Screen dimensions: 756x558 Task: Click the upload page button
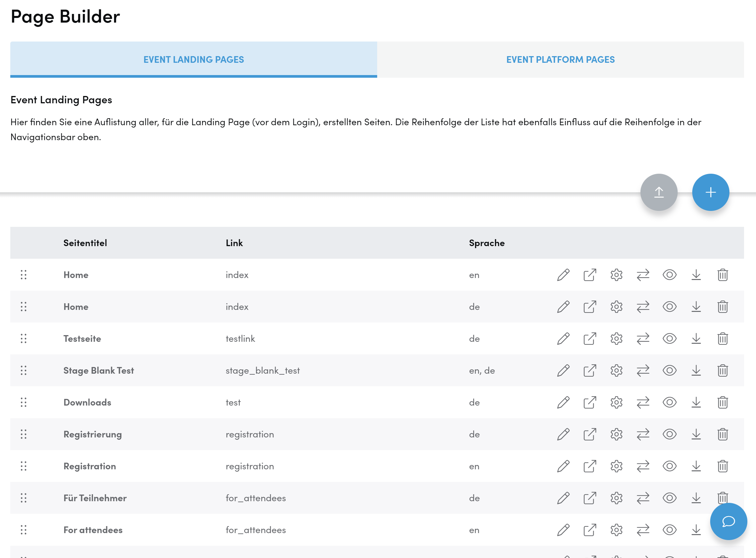click(x=659, y=192)
